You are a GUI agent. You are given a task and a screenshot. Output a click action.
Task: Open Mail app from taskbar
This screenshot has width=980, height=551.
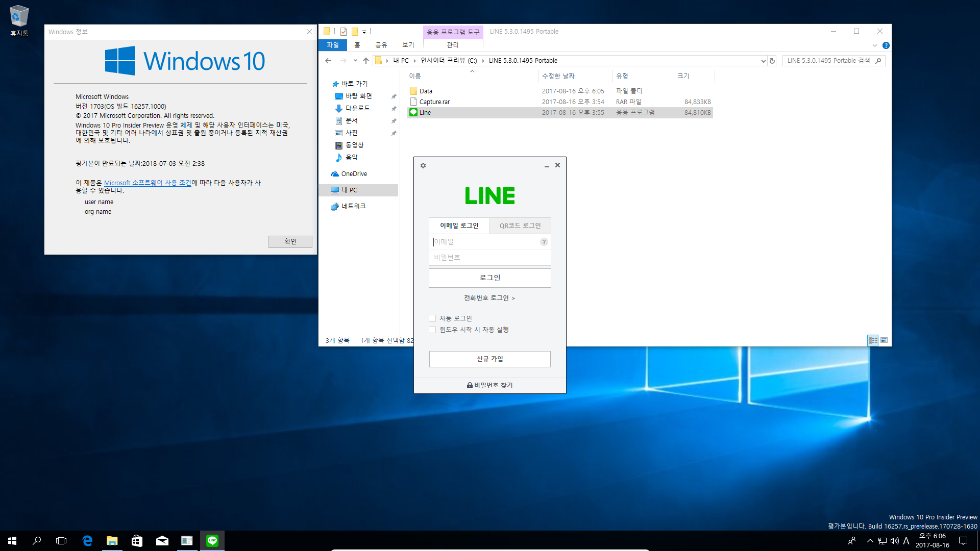tap(162, 541)
